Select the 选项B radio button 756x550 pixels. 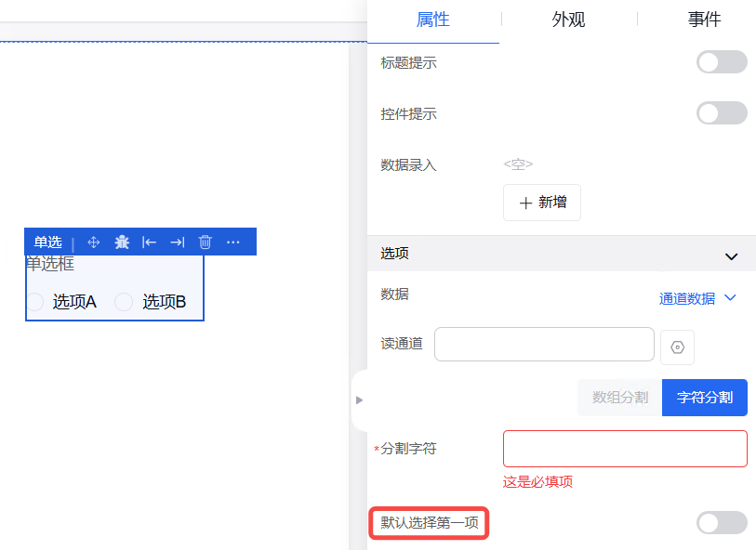(x=124, y=302)
